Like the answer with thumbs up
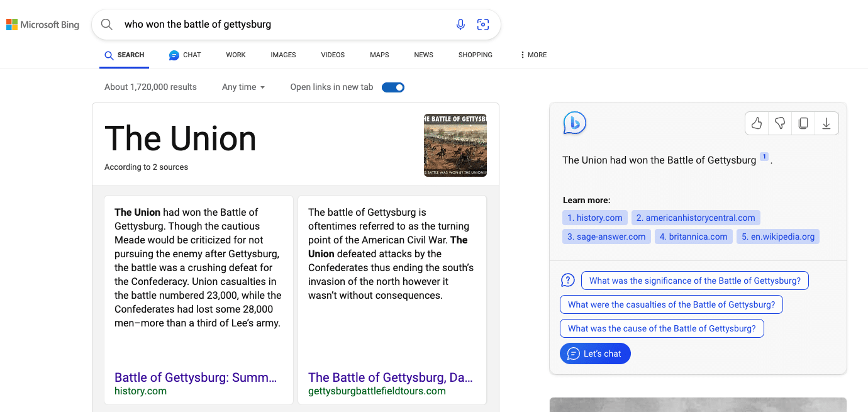Image resolution: width=868 pixels, height=412 pixels. click(x=757, y=123)
